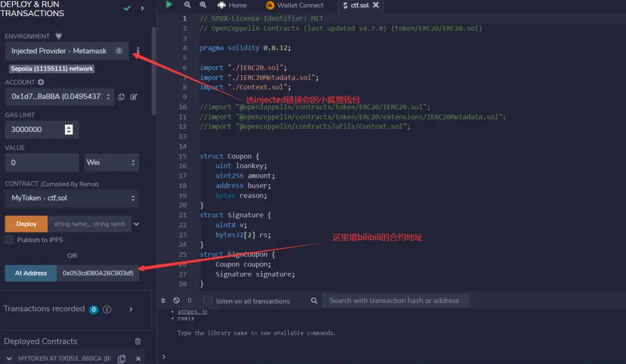
Task: Collapse the terminal with double chevron icon
Action: point(163,300)
